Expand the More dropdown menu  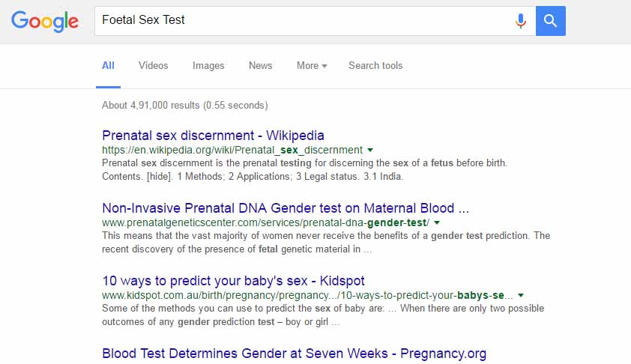click(311, 66)
